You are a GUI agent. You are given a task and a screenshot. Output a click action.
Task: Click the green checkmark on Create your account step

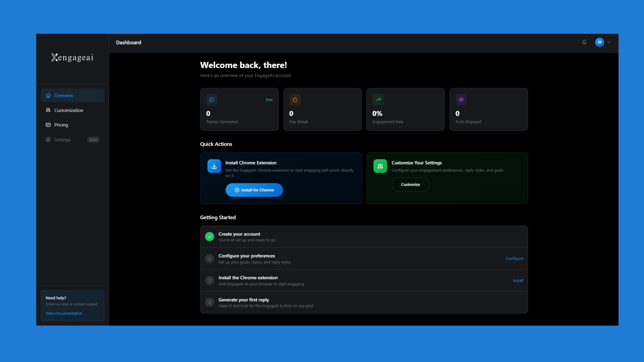click(x=209, y=236)
